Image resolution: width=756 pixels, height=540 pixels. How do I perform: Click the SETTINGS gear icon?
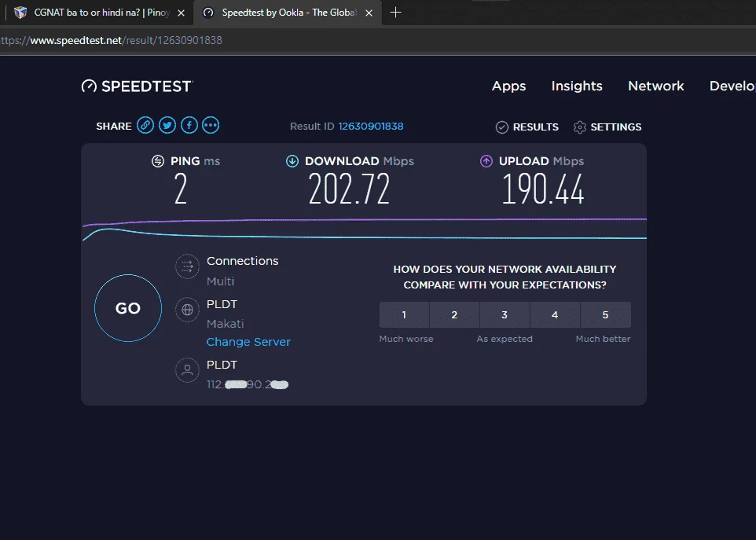(579, 127)
